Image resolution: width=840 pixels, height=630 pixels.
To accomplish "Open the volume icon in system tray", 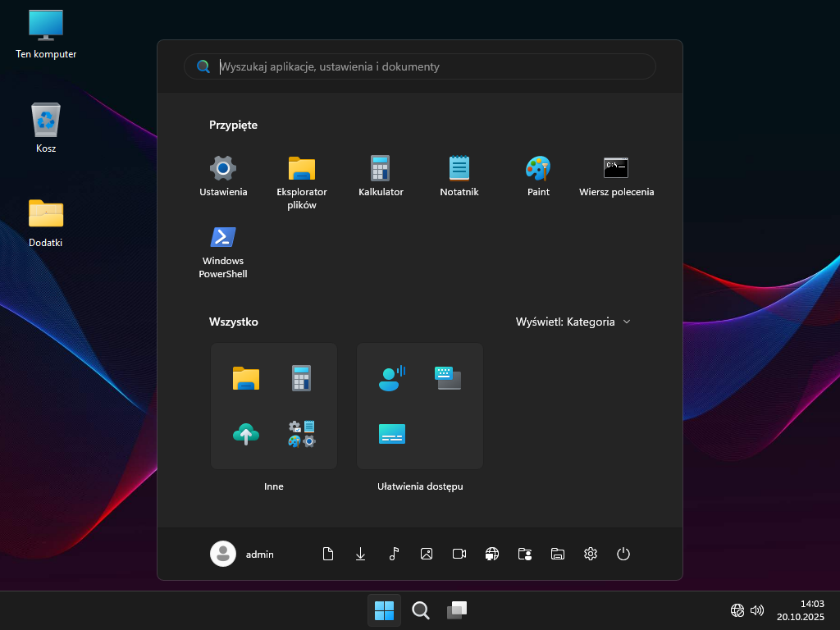I will coord(757,610).
